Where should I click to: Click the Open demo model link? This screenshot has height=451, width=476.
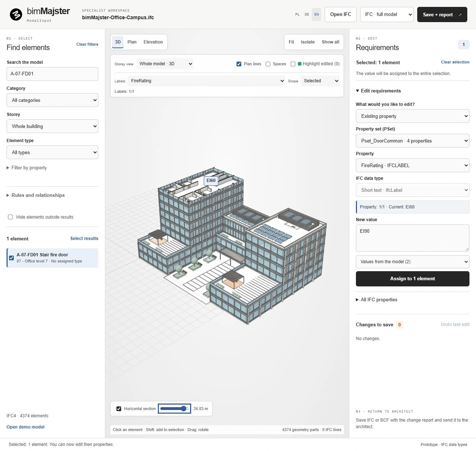25,427
